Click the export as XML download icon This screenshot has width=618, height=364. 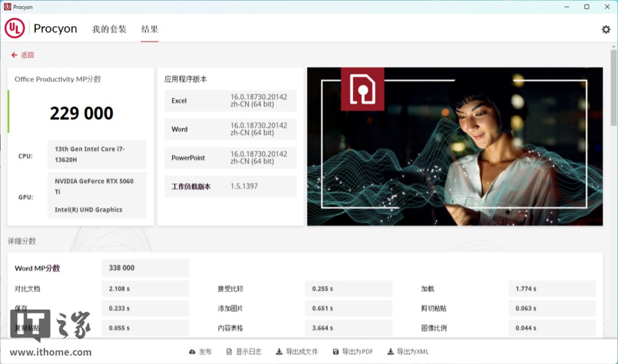click(x=390, y=352)
